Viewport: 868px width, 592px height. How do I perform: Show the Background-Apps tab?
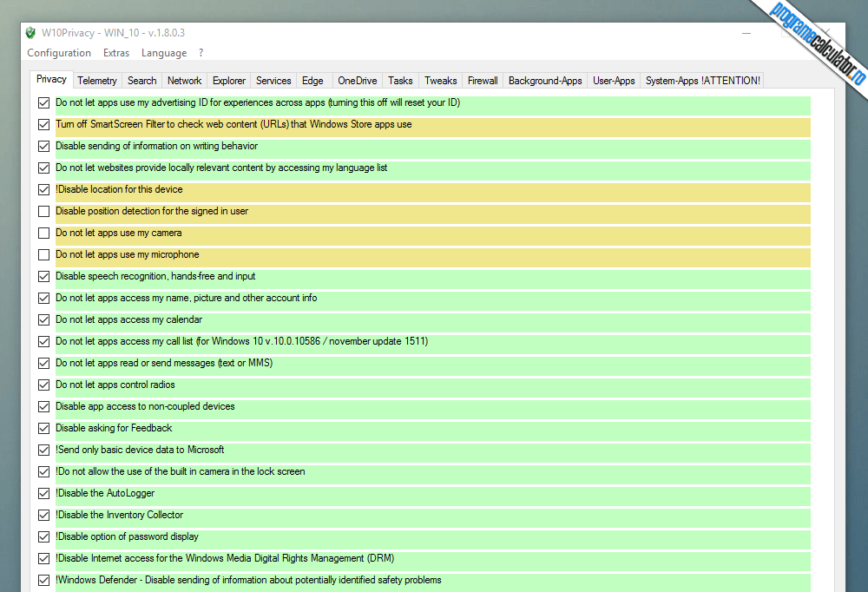click(x=545, y=81)
